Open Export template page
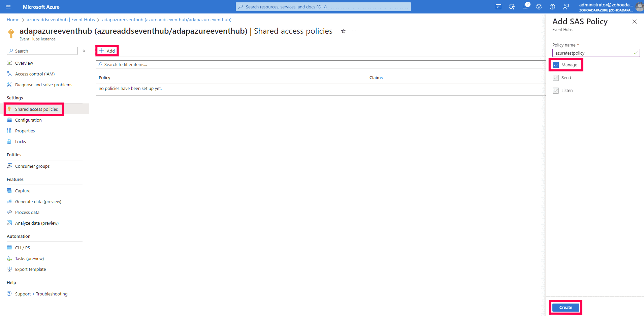The height and width of the screenshot is (316, 644). coord(30,269)
